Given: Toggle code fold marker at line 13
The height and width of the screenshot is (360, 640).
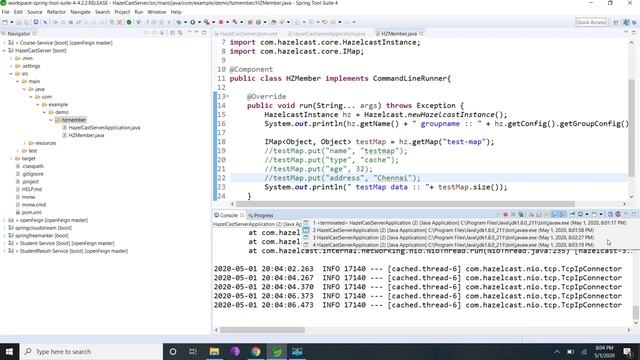Looking at the screenshot, I should 228,97.
